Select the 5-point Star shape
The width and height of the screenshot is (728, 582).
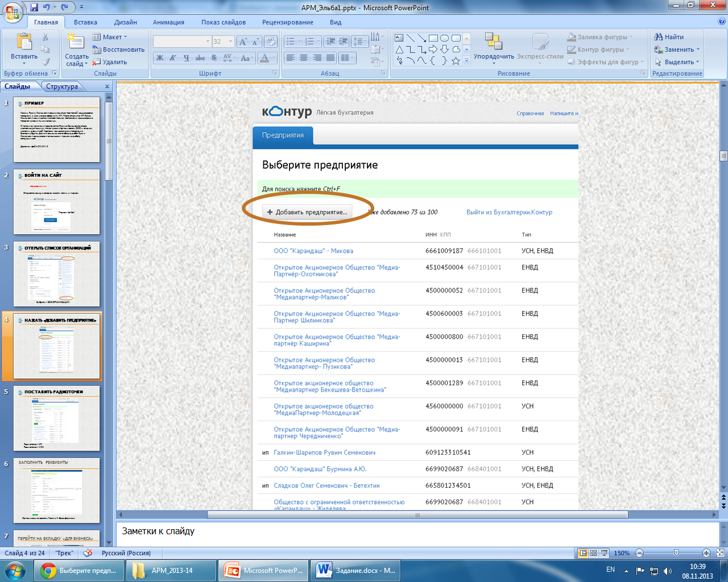[x=456, y=61]
